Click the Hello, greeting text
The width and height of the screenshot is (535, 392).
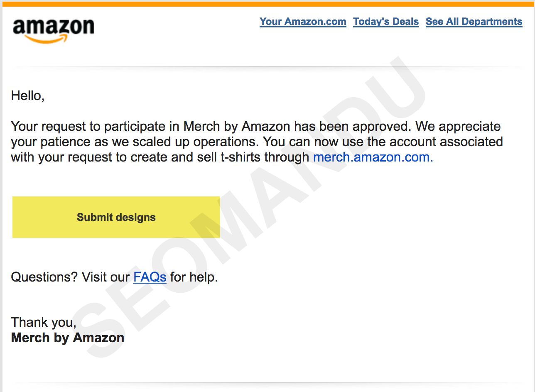(x=28, y=96)
